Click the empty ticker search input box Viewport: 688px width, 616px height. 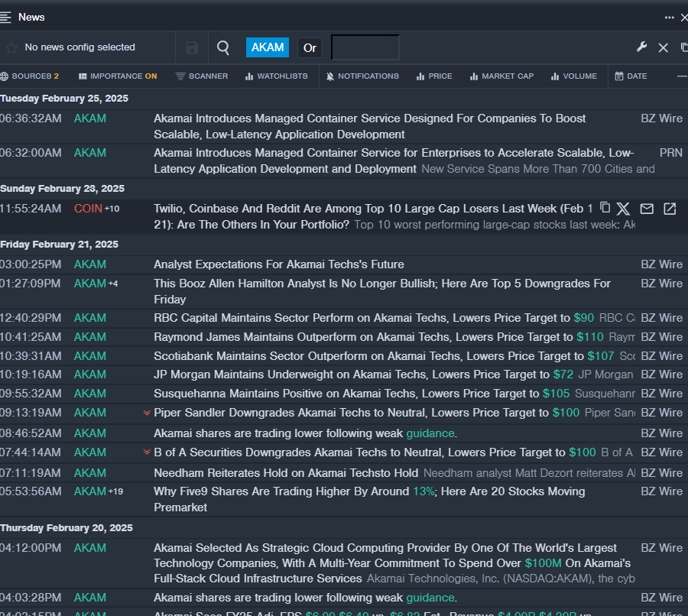click(x=365, y=47)
